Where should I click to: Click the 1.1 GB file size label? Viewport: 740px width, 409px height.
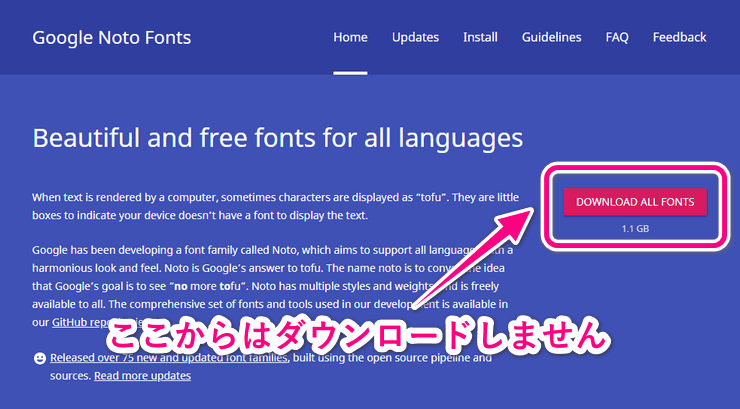tap(635, 229)
